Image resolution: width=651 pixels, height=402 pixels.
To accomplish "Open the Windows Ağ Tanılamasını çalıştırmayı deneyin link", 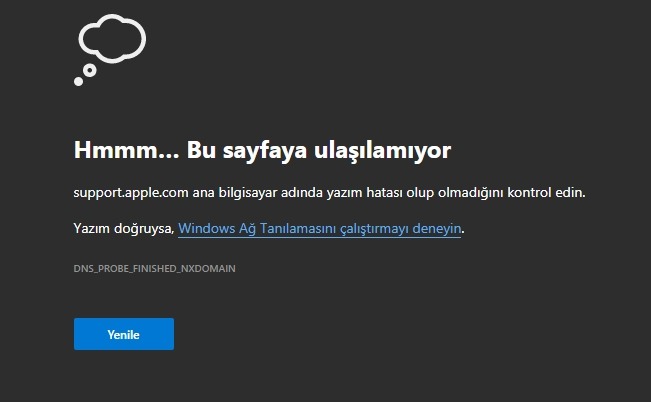I will point(319,228).
